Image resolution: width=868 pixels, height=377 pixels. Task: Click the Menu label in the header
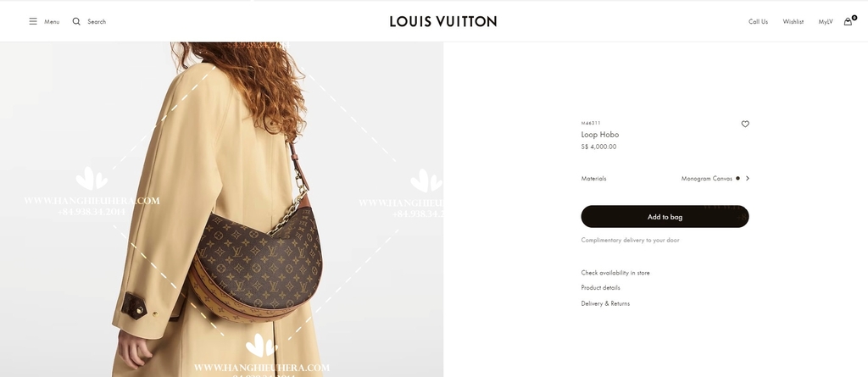(x=52, y=21)
